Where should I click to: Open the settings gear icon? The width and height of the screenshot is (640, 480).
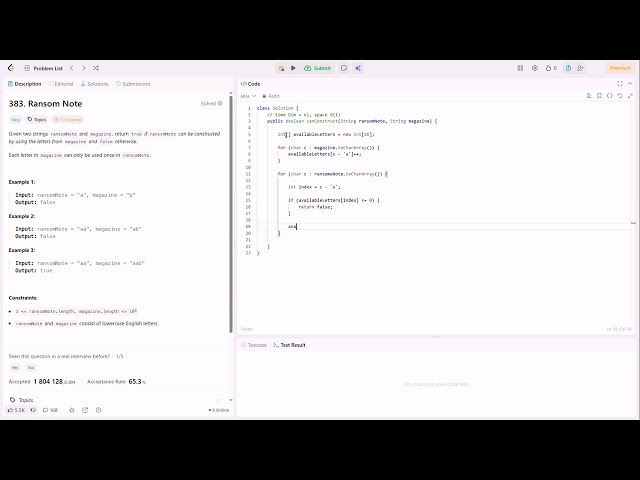[535, 68]
